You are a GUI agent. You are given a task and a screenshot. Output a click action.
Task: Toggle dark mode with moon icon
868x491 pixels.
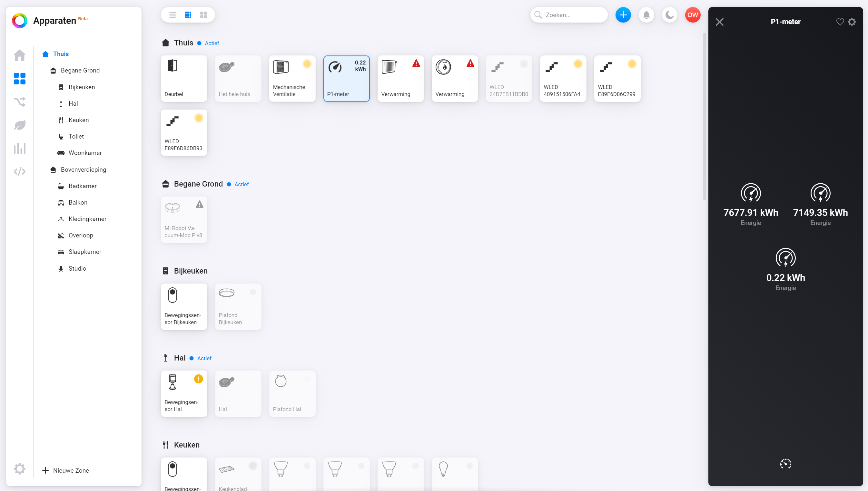pyautogui.click(x=670, y=15)
